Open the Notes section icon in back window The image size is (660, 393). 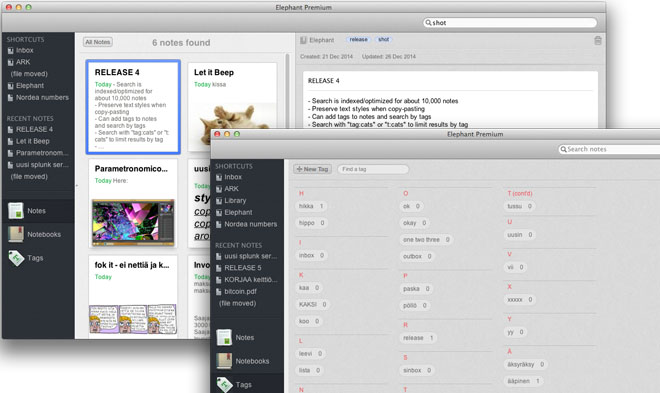click(x=16, y=210)
